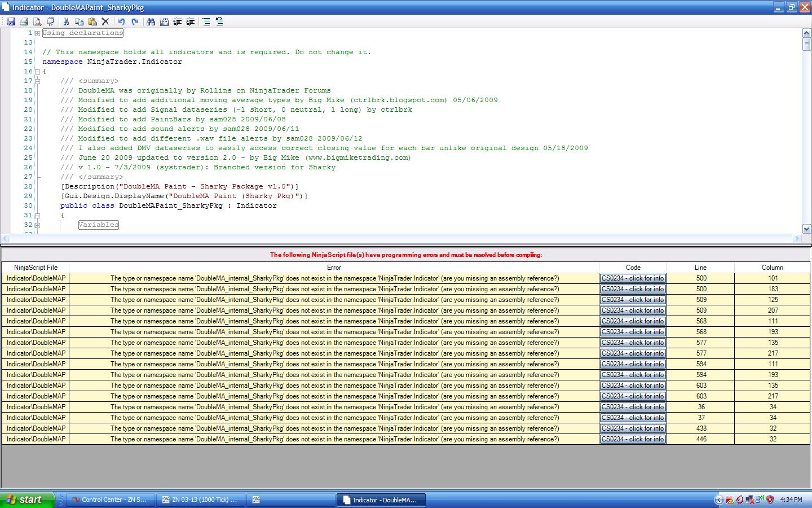Click the Error column header
812x508 pixels.
(334, 268)
